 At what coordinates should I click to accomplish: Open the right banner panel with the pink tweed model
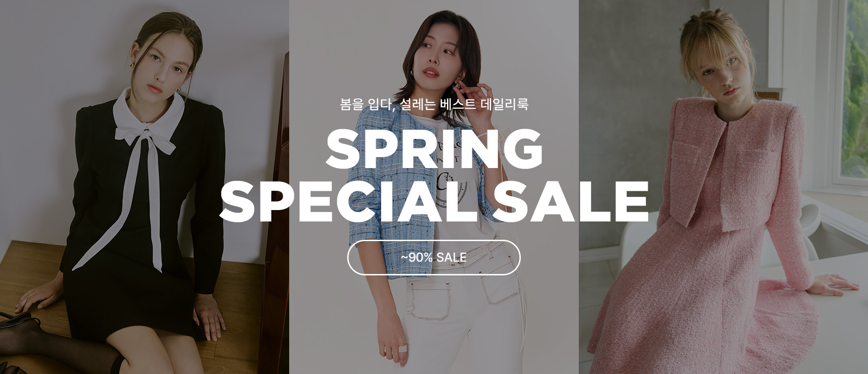pos(723,187)
